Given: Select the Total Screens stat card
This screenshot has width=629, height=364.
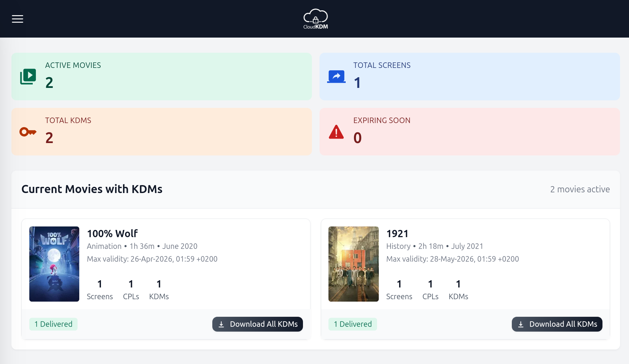Looking at the screenshot, I should tap(469, 77).
